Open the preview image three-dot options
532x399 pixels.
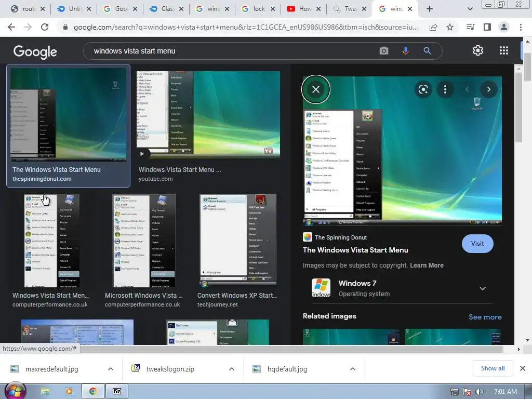445,89
